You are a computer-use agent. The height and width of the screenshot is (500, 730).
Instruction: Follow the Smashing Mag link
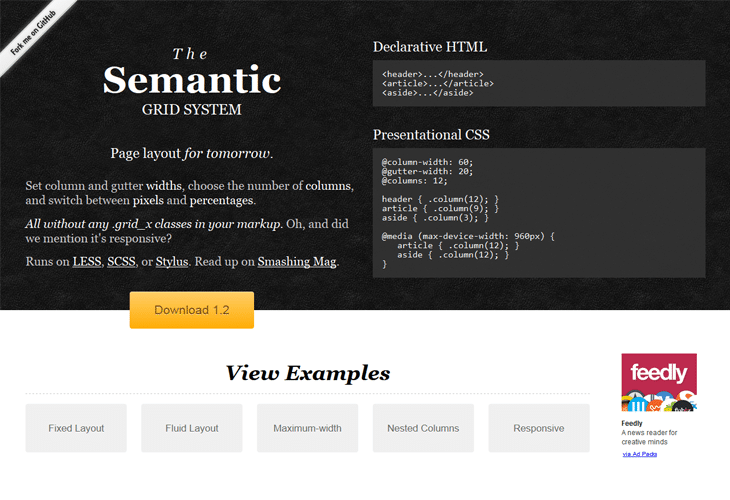click(x=297, y=262)
